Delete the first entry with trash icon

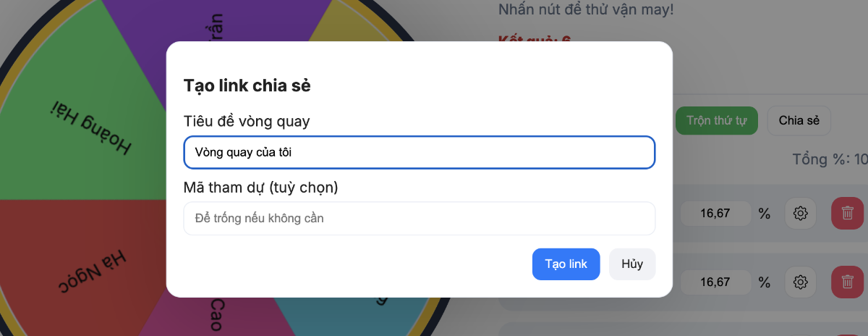(848, 214)
